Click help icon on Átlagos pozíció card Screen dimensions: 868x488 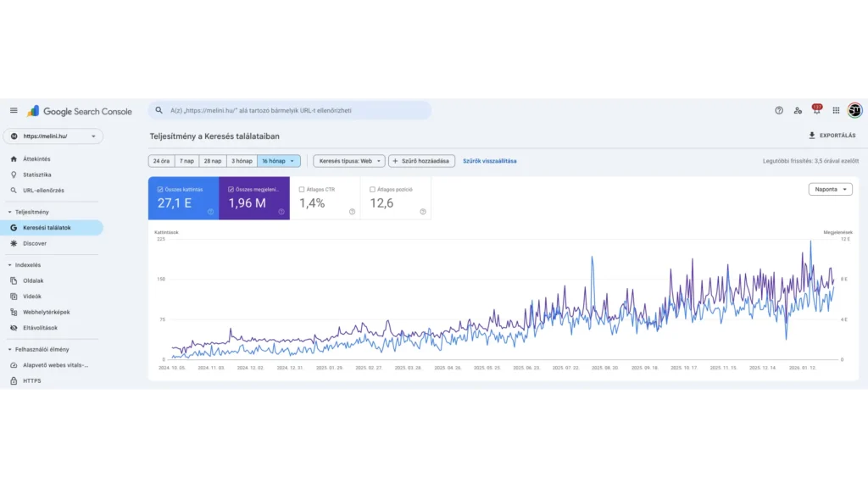422,212
